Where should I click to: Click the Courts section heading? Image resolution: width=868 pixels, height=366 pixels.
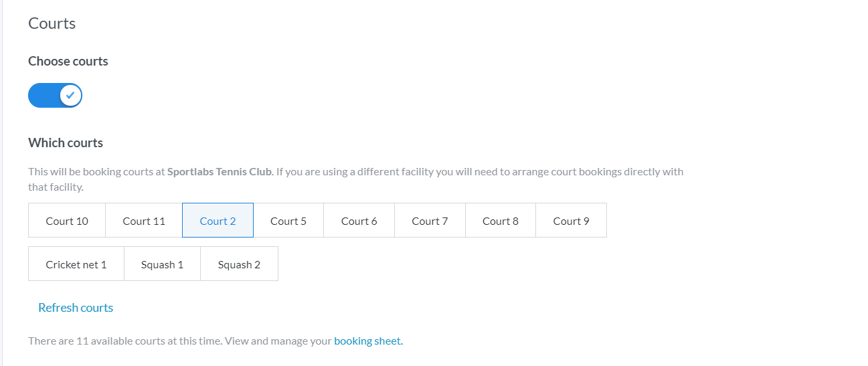tap(52, 23)
